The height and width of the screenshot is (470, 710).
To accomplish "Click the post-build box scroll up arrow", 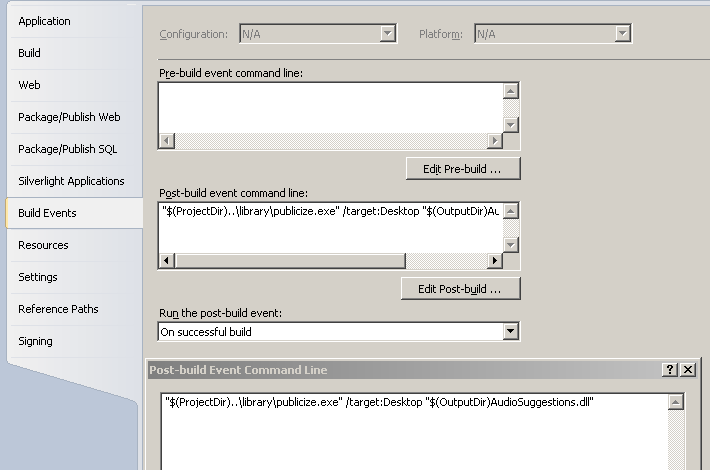I will (x=511, y=211).
